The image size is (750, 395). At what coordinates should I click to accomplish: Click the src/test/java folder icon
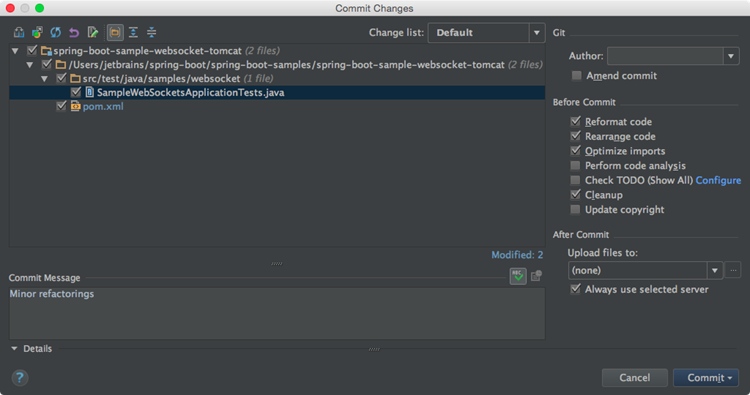click(76, 78)
